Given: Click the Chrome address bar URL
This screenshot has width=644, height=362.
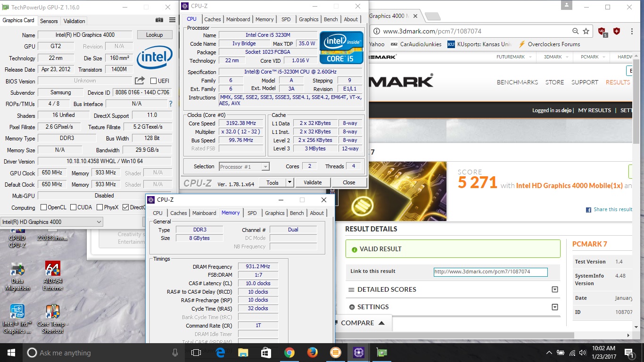Looking at the screenshot, I should click(x=432, y=31).
